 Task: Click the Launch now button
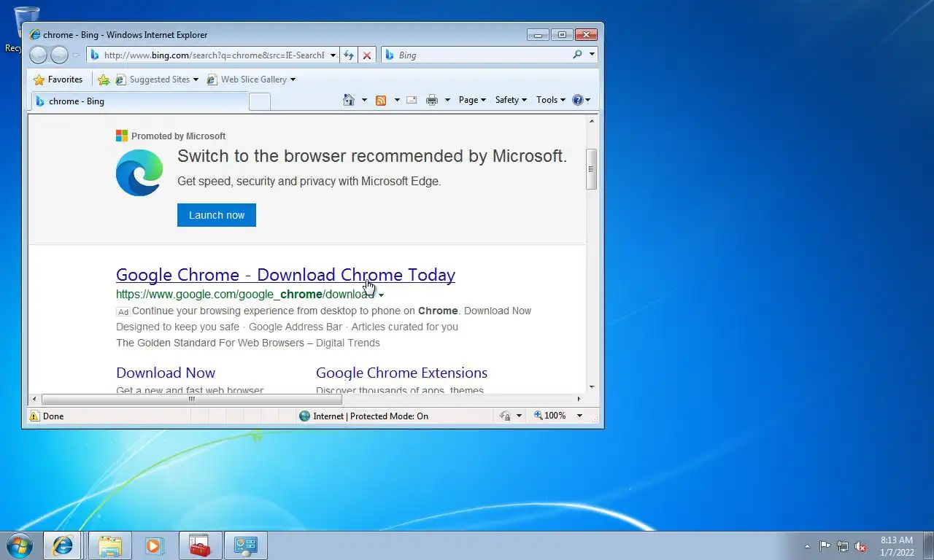point(217,215)
